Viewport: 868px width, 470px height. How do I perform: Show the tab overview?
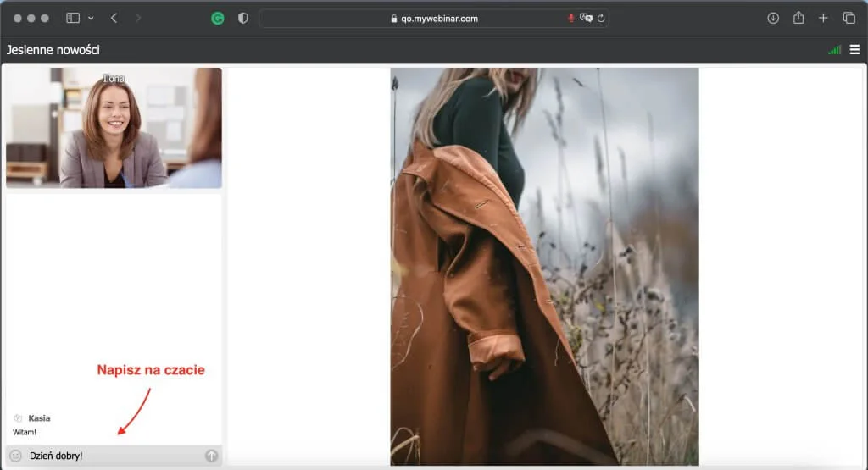point(849,19)
